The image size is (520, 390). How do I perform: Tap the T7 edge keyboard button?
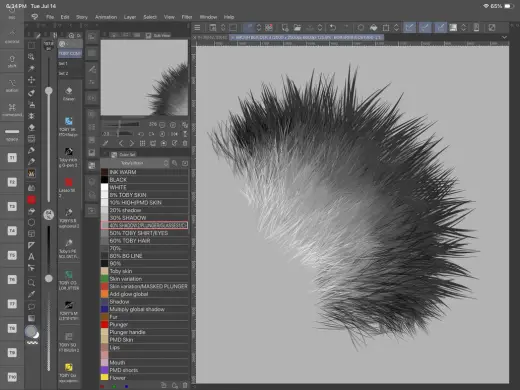[12, 304]
